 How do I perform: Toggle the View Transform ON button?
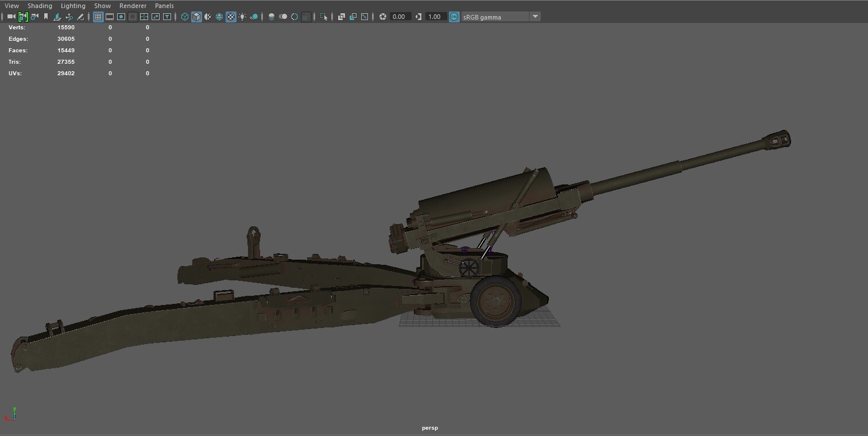(x=454, y=17)
